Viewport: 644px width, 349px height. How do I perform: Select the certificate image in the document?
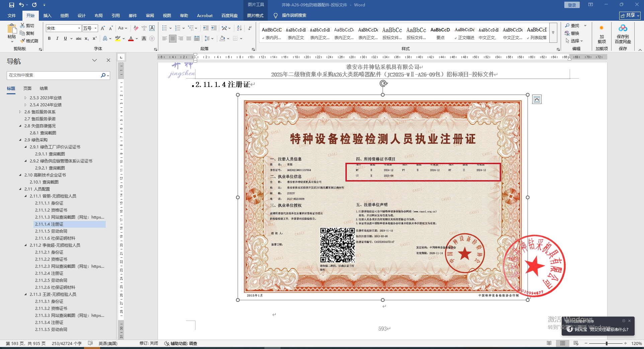[x=383, y=197]
